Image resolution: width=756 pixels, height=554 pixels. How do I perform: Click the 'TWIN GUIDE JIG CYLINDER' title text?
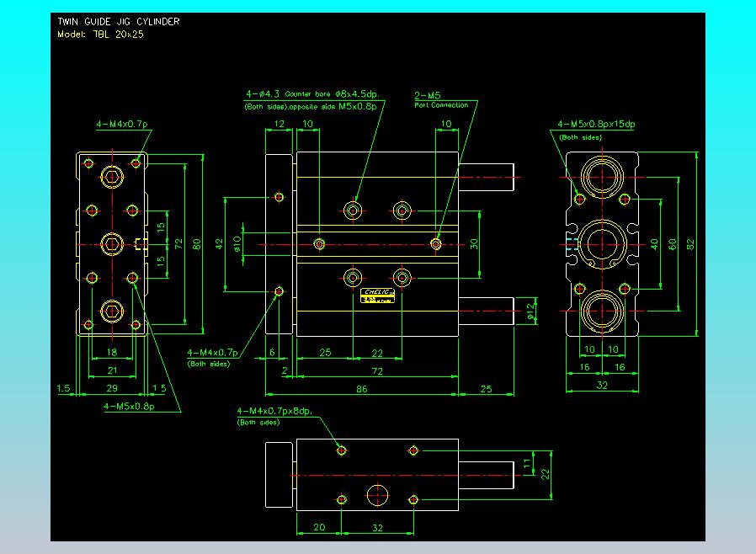tap(118, 21)
